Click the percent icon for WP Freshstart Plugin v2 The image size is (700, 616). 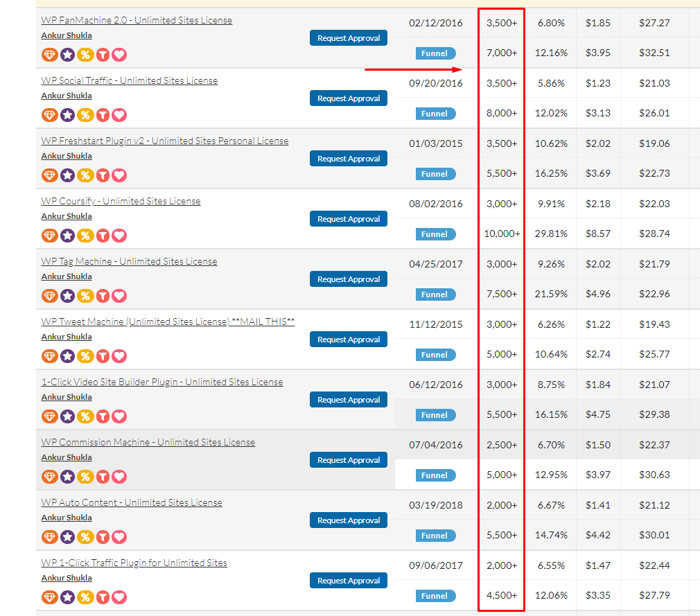point(85,175)
